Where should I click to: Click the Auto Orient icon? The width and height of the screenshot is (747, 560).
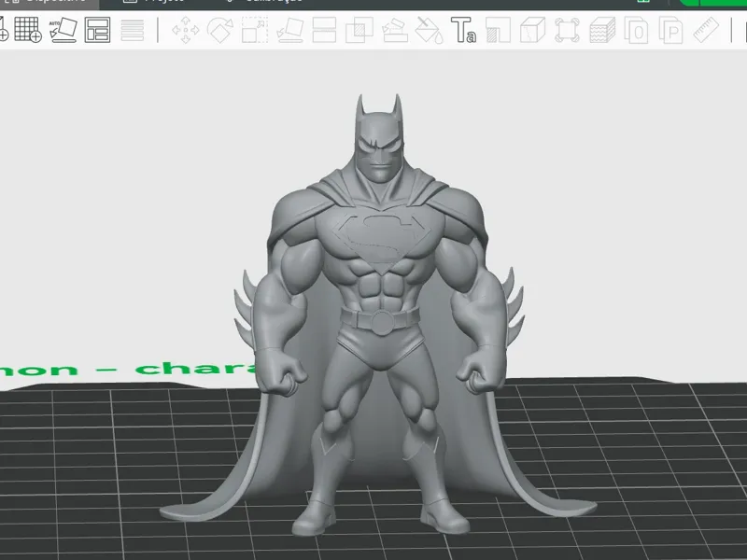(63, 30)
